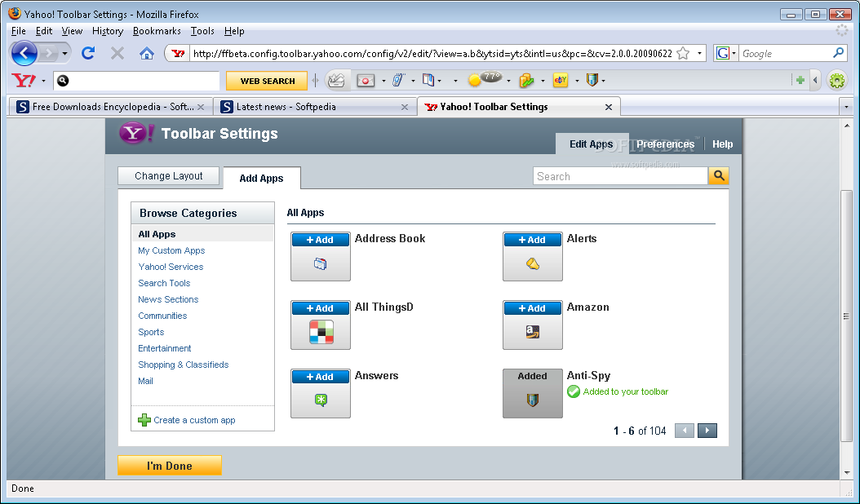The height and width of the screenshot is (504, 860).
Task: Open the Preferences tab
Action: pos(665,144)
